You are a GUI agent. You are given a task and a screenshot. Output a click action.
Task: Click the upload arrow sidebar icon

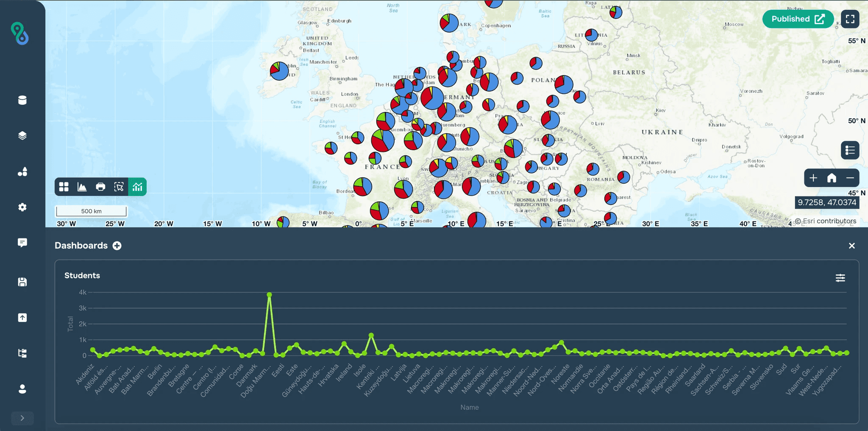pyautogui.click(x=22, y=318)
